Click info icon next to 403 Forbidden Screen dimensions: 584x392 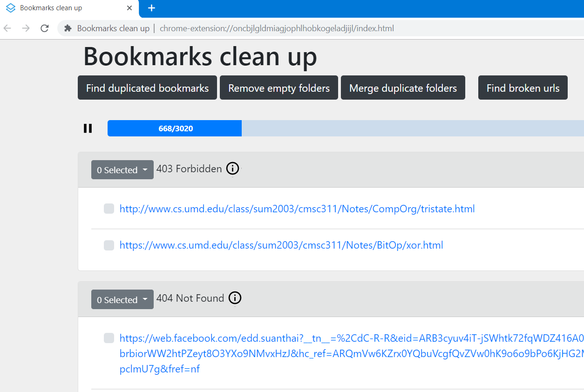(x=232, y=169)
